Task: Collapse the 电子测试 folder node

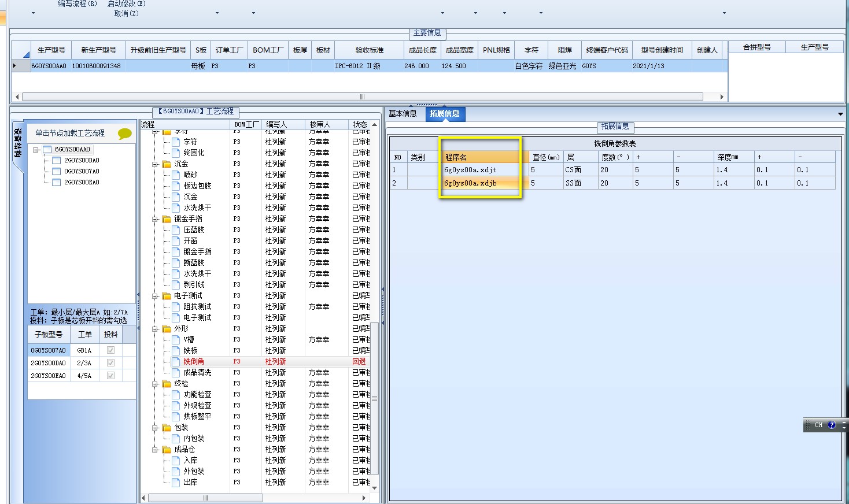Action: 155,297
